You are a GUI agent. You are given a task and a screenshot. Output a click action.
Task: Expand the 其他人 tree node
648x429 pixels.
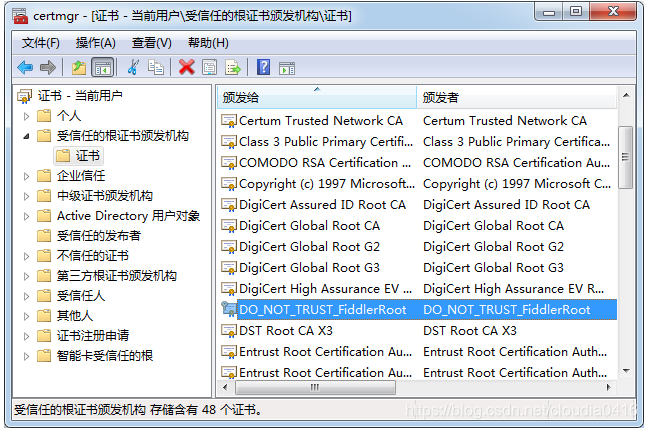pos(26,316)
